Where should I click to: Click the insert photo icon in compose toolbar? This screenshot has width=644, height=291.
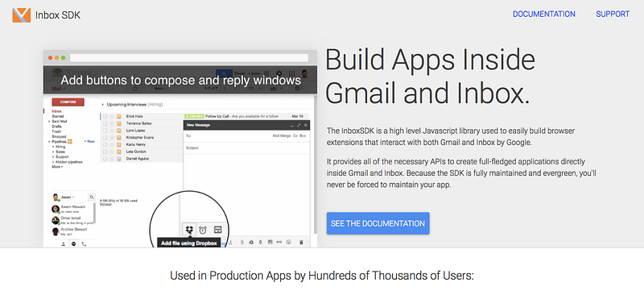[x=270, y=243]
